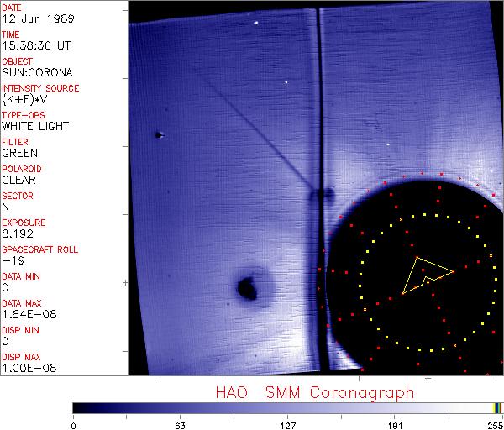Click the time value 15:38:36 UT
This screenshot has width=504, height=430.
pos(34,46)
